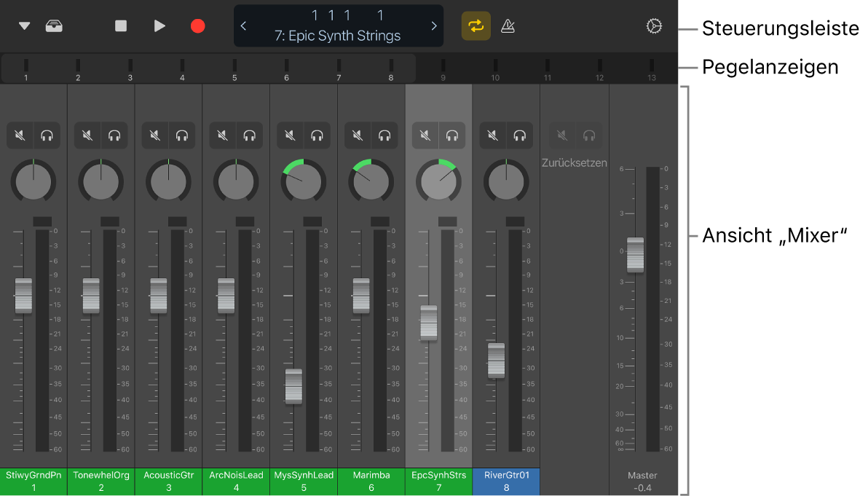This screenshot has width=868, height=496.
Task: Disable the yellow cycle loop button
Action: (x=476, y=26)
